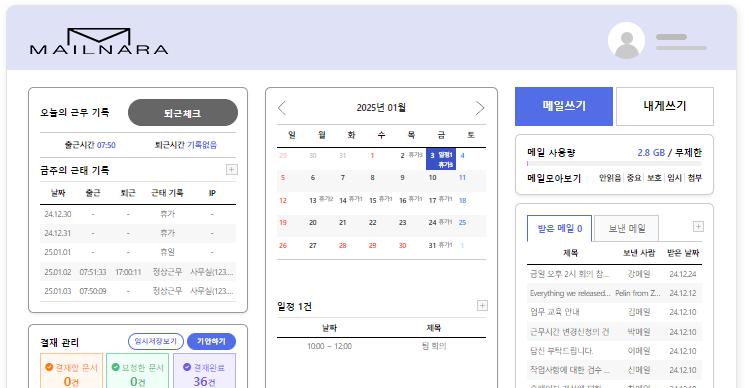Click the 근태 기록 column header
Viewport: 745px width, 388px height.
click(x=167, y=193)
